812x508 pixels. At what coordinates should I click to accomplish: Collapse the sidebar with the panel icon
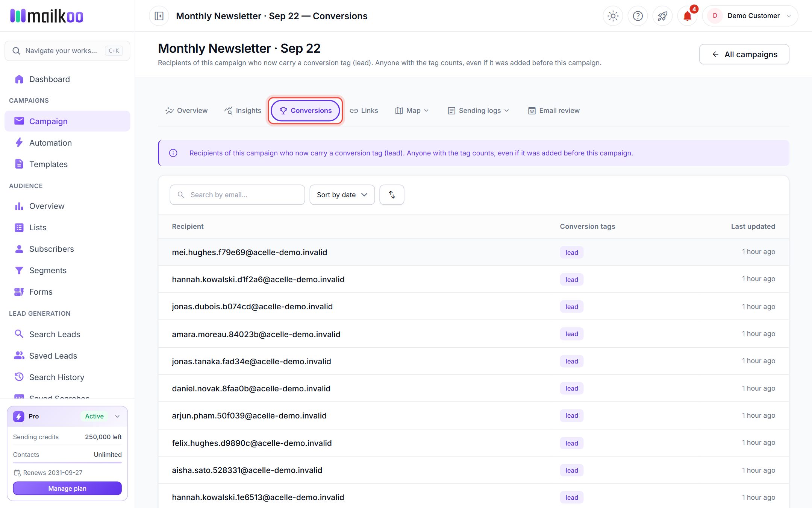click(x=159, y=16)
